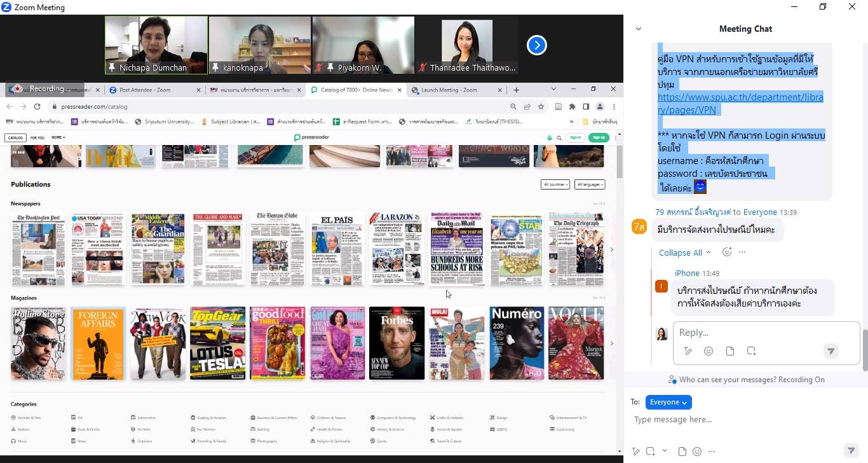The width and height of the screenshot is (868, 463).
Task: Open emoji picker in bottom chat toolbar
Action: [x=697, y=452]
